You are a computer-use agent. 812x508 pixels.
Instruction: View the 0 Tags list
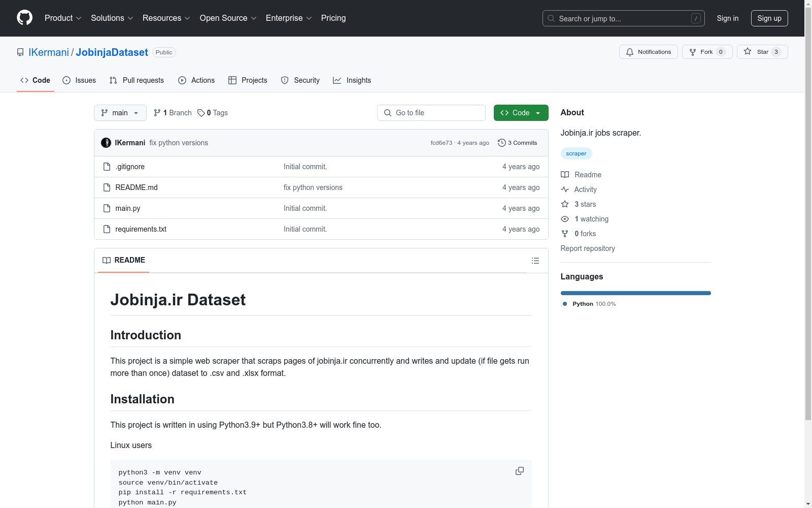(213, 113)
